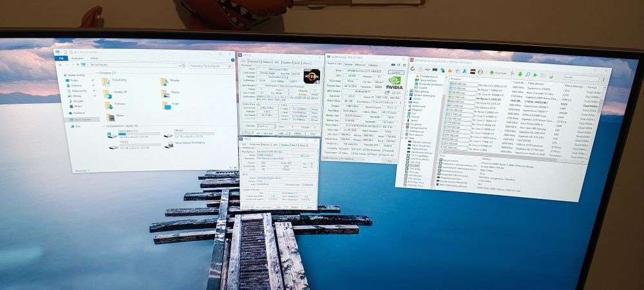Open the three-dot menu in AIDA64
The height and width of the screenshot is (290, 644).
[x=603, y=80]
